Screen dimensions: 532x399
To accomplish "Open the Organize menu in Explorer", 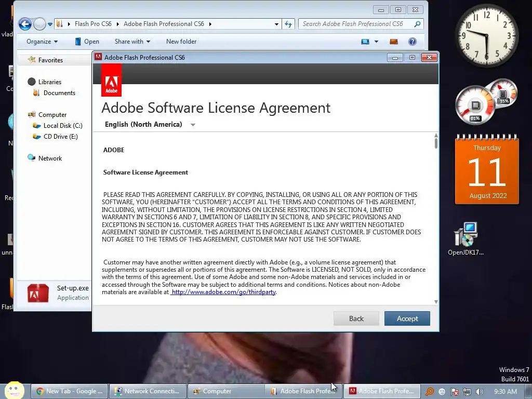I will coord(42,42).
